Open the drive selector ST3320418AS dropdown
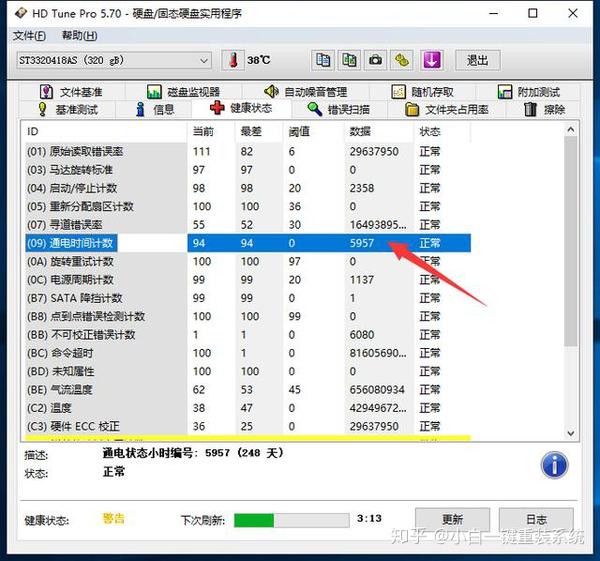 113,60
